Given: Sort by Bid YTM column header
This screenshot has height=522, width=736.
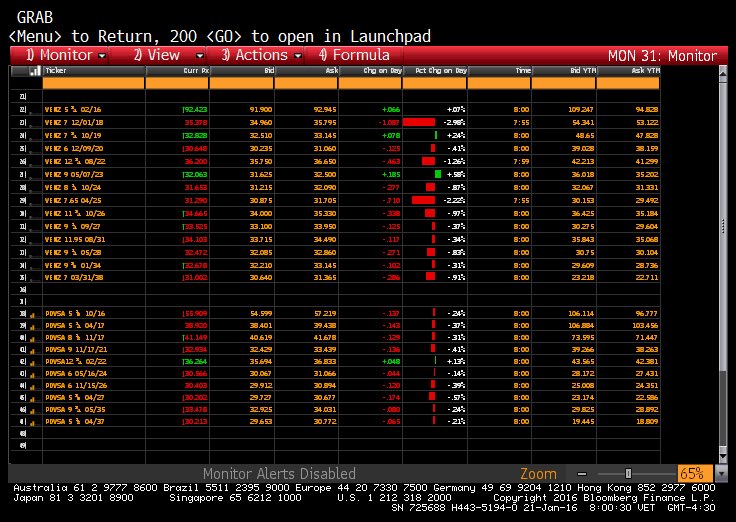Looking at the screenshot, I should [564, 70].
